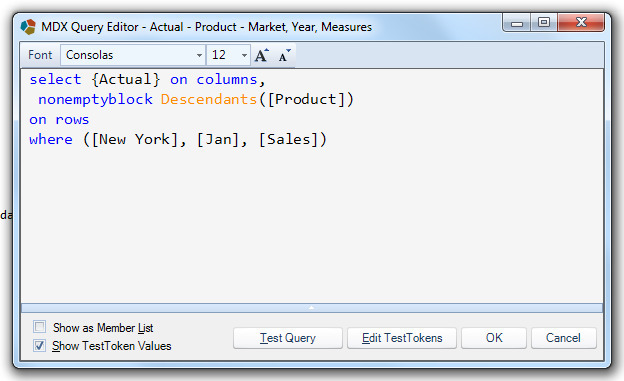This screenshot has height=381, width=624.
Task: Enable Show as Member List checkbox
Action: click(x=39, y=327)
